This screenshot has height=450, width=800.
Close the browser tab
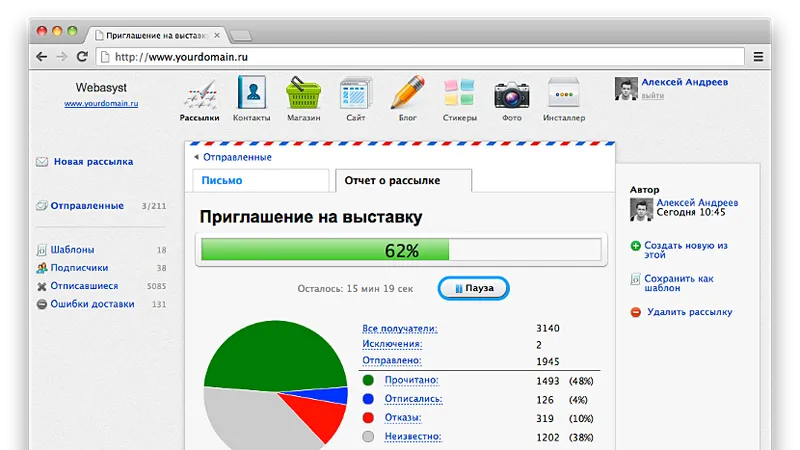click(x=217, y=35)
